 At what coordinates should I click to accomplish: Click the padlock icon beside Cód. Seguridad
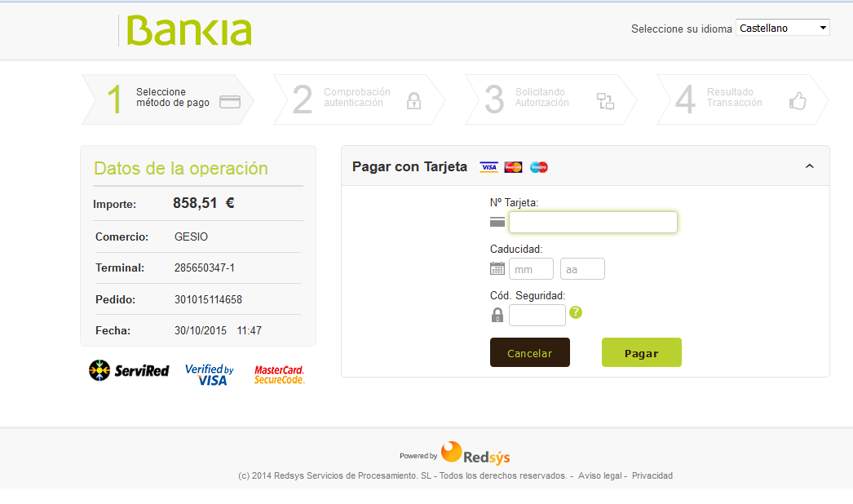coord(497,315)
